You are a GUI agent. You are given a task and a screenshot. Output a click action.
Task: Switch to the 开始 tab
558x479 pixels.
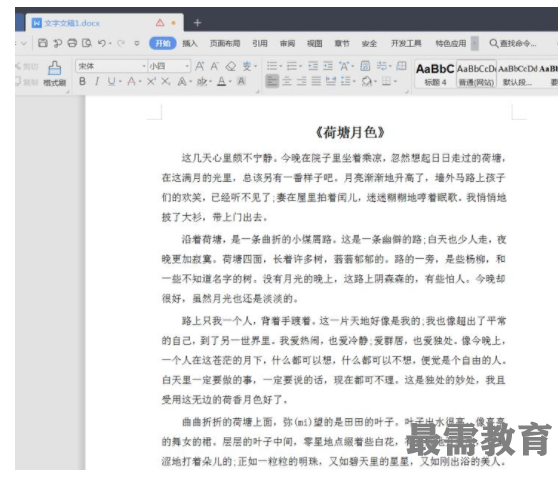pyautogui.click(x=163, y=43)
